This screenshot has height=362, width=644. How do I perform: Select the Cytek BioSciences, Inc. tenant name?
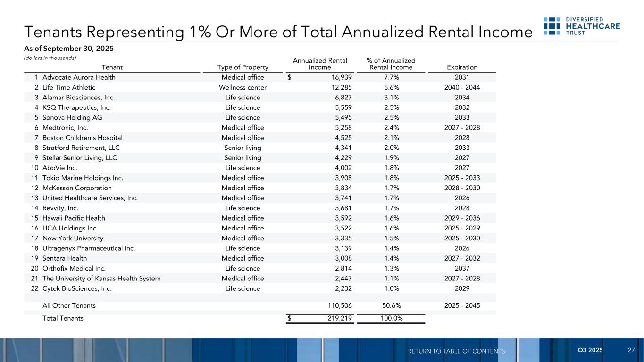77,288
